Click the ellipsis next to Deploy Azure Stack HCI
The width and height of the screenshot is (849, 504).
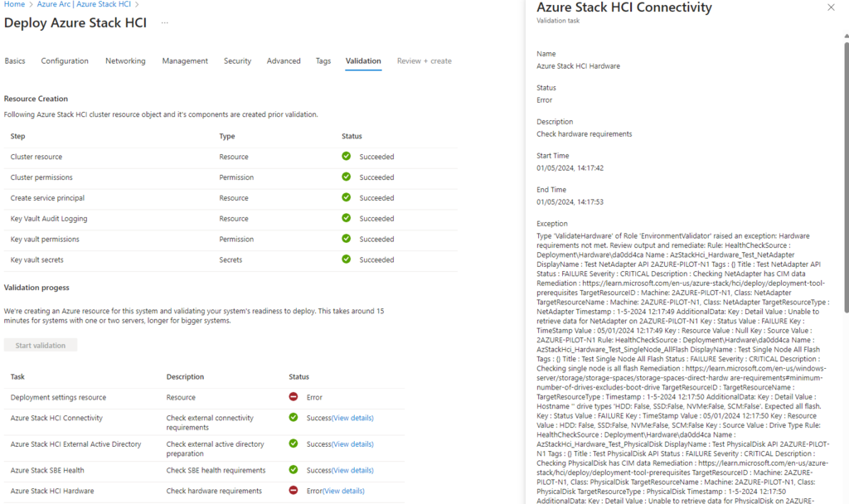click(164, 23)
